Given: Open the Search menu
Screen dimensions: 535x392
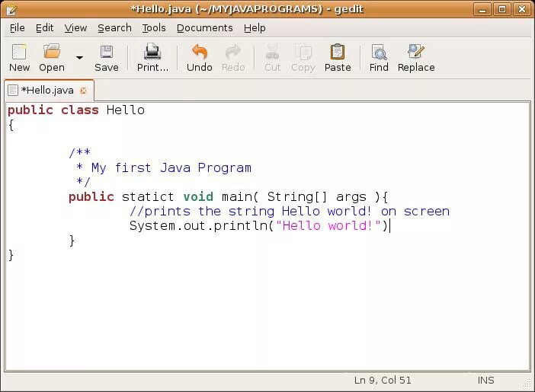Looking at the screenshot, I should tap(114, 28).
